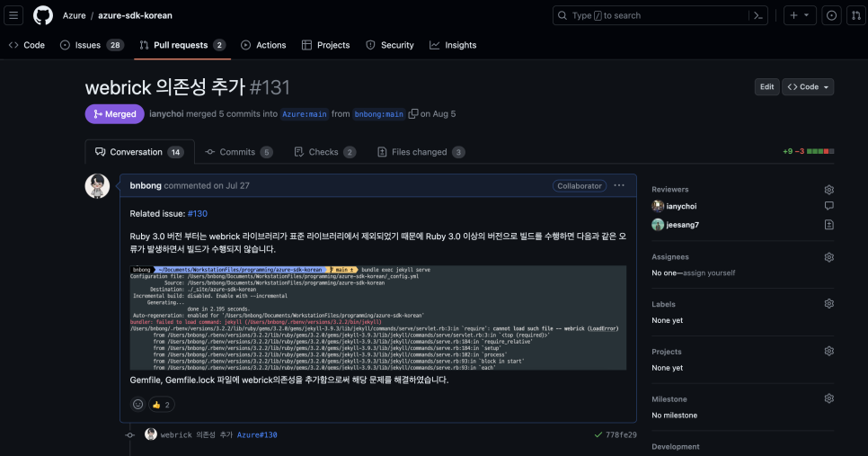The height and width of the screenshot is (456, 868).
Task: Open the 'on Jul 27' comment timestamp
Action: [x=232, y=185]
